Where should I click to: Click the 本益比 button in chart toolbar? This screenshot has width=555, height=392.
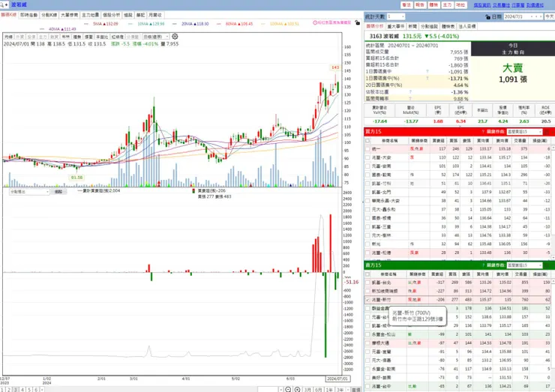click(102, 37)
